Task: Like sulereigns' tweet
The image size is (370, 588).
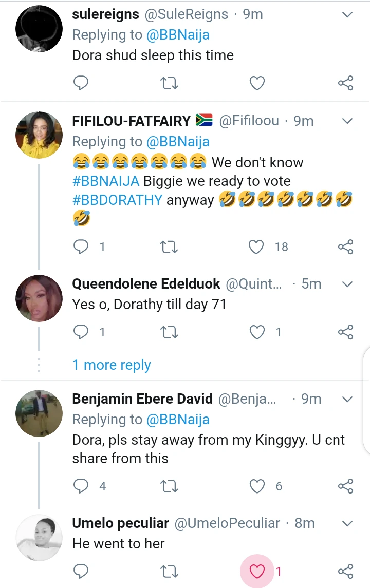Action: [x=256, y=83]
